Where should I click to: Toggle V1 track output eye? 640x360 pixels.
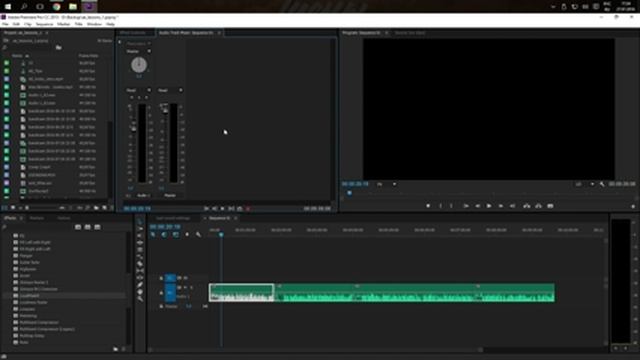coord(185,278)
